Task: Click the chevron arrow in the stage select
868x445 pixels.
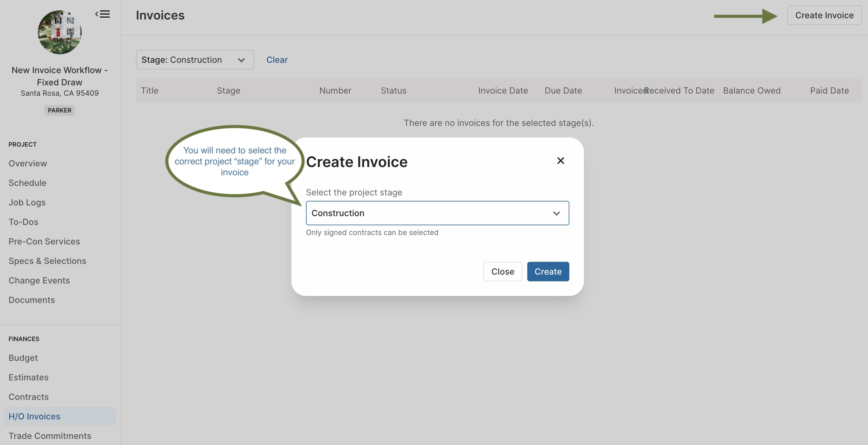Action: coord(556,213)
